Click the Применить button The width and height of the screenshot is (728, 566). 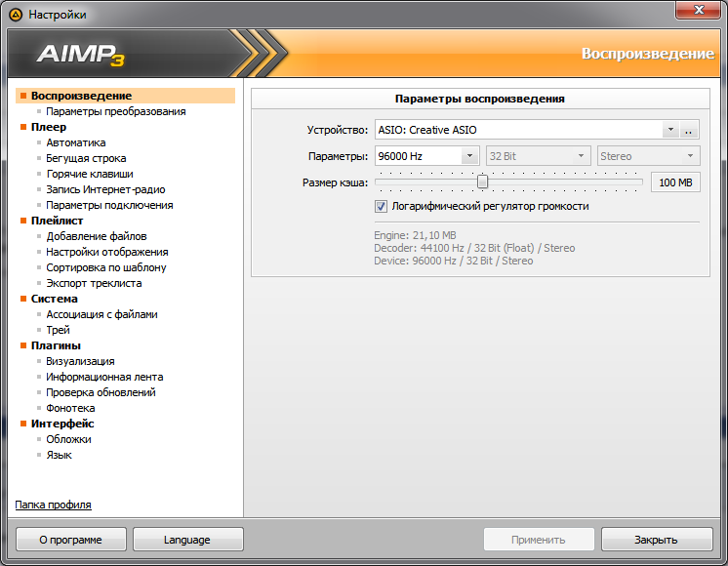pyautogui.click(x=539, y=540)
